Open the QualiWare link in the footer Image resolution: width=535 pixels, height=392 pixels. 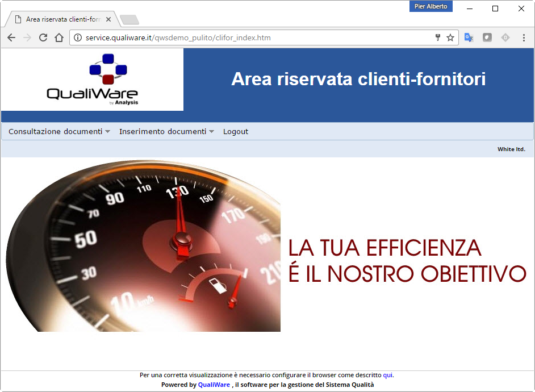pyautogui.click(x=214, y=385)
